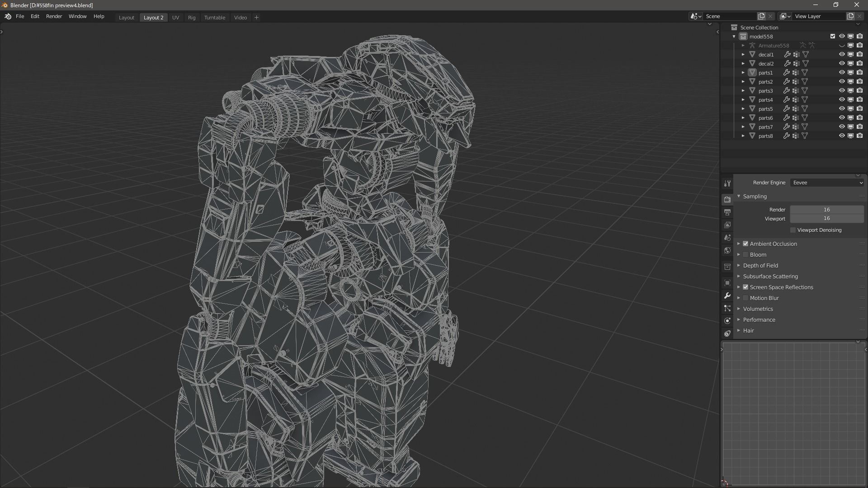Enable the Viewport Denoising checkbox
Viewport: 868px width, 488px height.
coord(793,230)
